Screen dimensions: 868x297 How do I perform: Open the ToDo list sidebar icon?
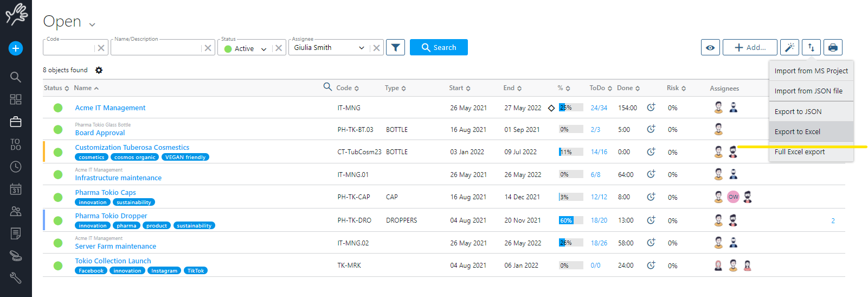click(x=16, y=144)
